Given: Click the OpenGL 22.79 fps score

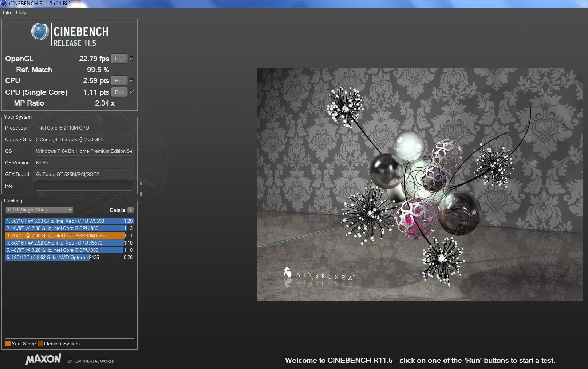Looking at the screenshot, I should (94, 59).
